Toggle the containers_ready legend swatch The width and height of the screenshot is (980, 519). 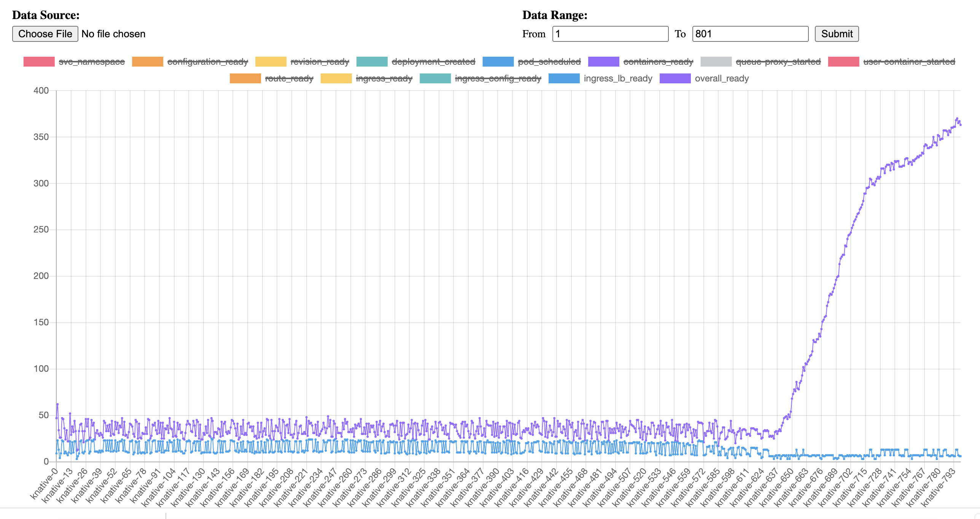(603, 62)
